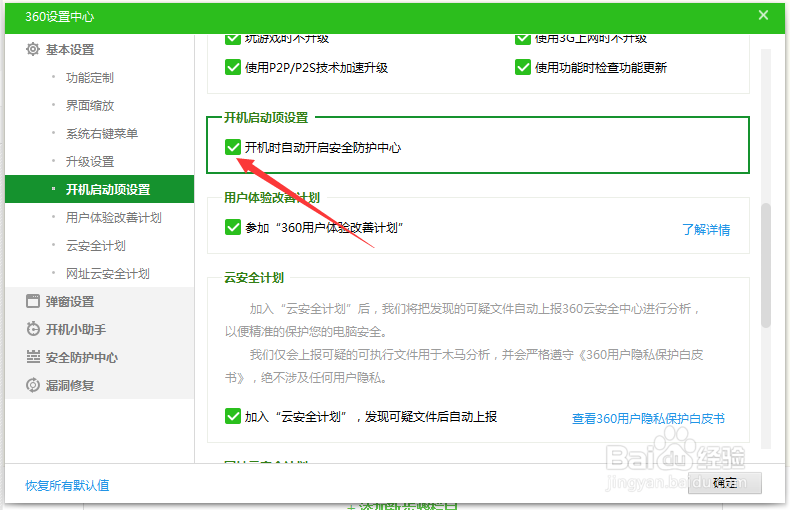
Task: Uncheck 使用功能时检查功能更新 checkbox
Action: point(523,67)
